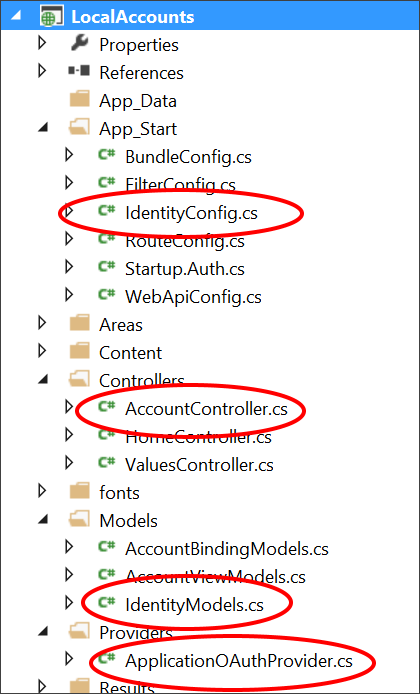This screenshot has height=694, width=420.
Task: Expand the Areas folder
Action: tap(42, 323)
